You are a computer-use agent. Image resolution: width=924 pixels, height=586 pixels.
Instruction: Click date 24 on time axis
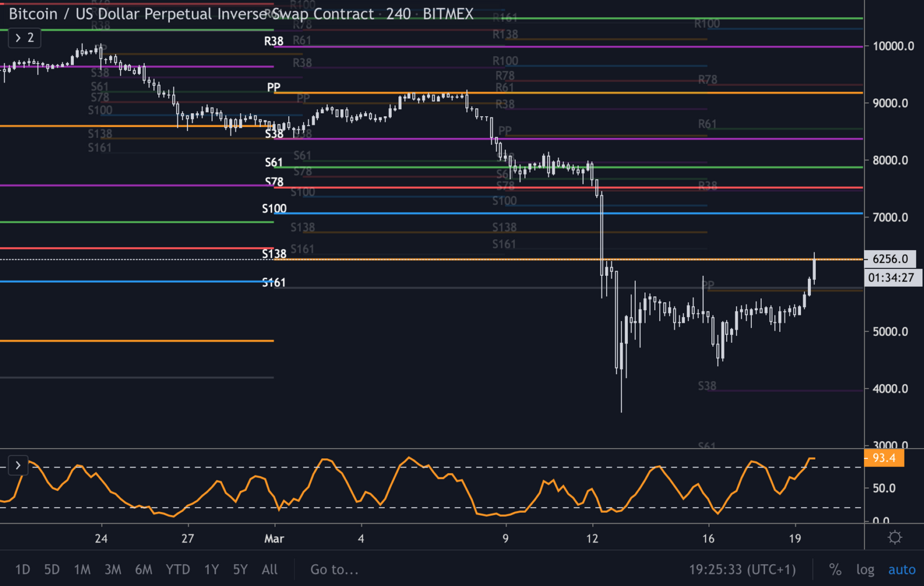click(101, 539)
